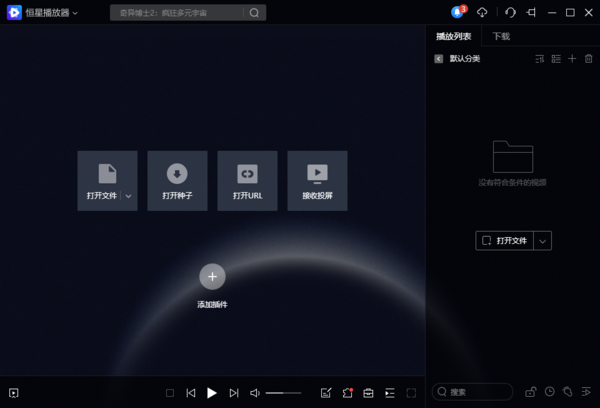Click the 打开URL button
This screenshot has height=408, width=600.
pos(247,181)
